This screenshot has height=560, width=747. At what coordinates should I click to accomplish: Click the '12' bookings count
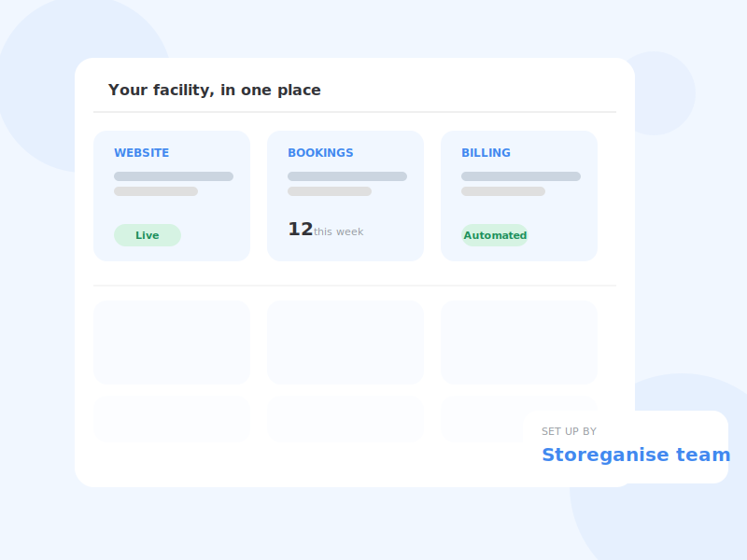(x=300, y=229)
